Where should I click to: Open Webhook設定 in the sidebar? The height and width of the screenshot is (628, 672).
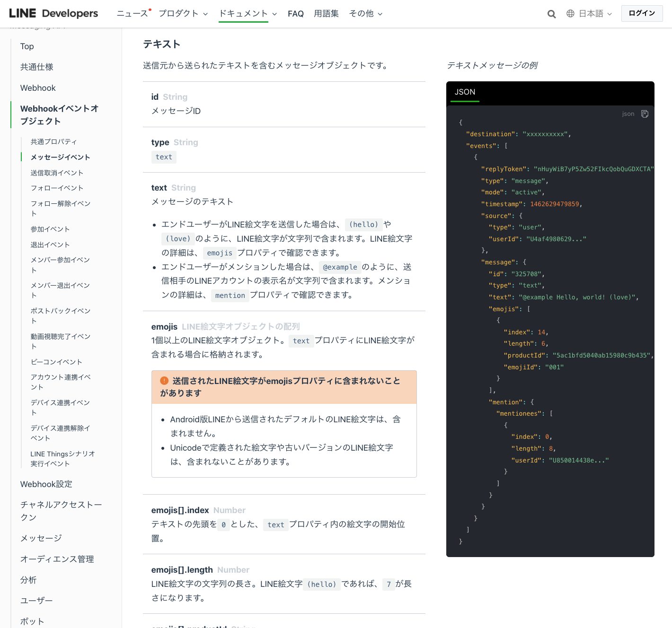46,484
